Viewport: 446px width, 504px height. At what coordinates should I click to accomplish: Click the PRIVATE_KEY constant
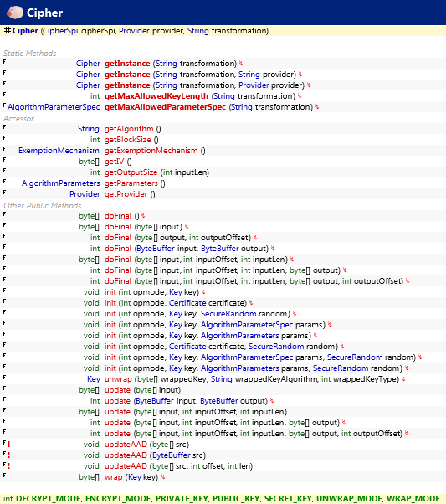click(182, 499)
